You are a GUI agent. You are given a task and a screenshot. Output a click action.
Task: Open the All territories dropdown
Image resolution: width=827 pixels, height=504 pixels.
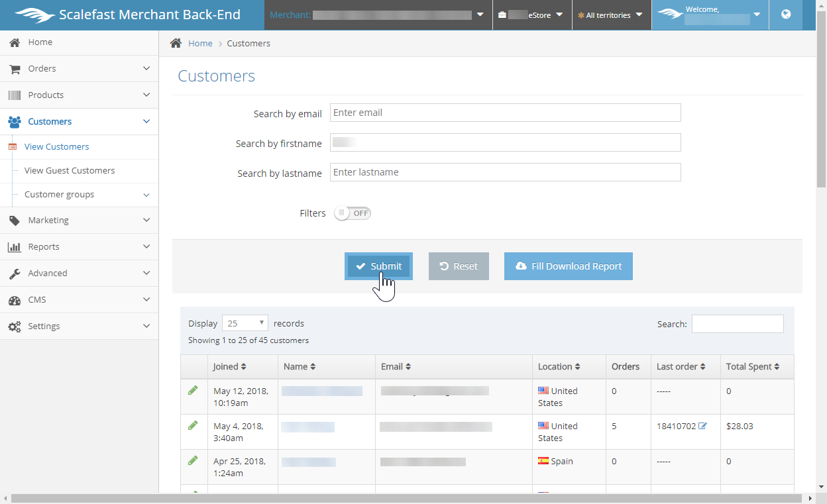[x=611, y=15]
